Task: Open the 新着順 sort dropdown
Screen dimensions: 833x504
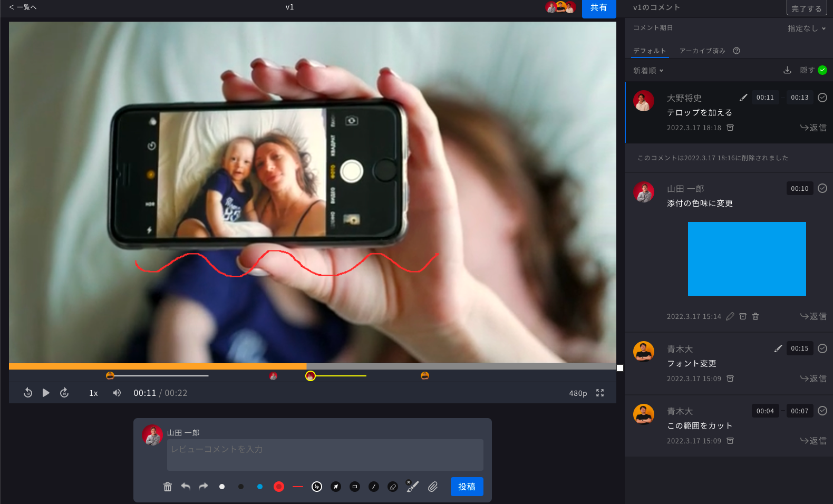Action: (x=648, y=71)
